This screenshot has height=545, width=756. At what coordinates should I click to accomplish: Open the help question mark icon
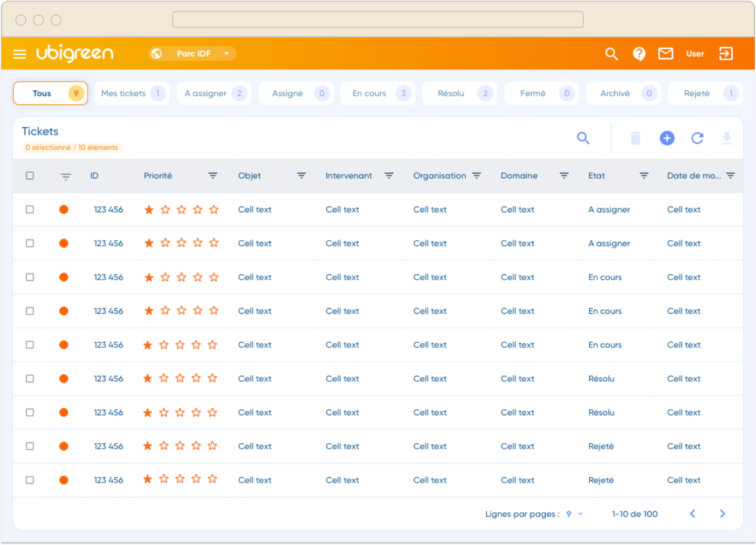(x=639, y=54)
